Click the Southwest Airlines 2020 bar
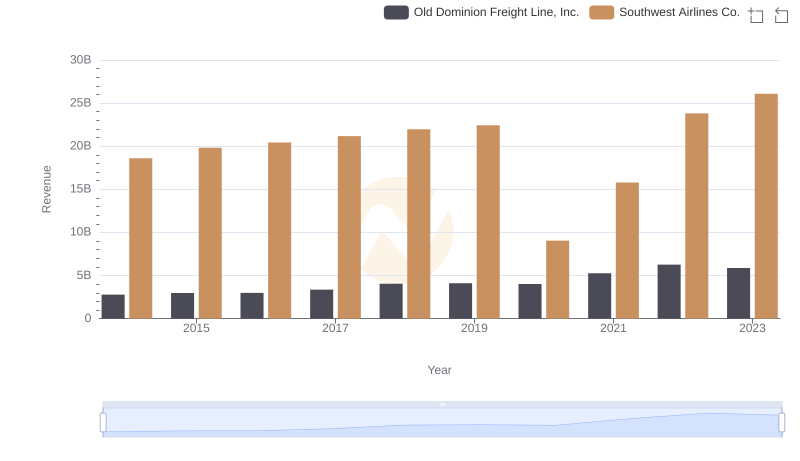The width and height of the screenshot is (800, 461). pyautogui.click(x=558, y=279)
